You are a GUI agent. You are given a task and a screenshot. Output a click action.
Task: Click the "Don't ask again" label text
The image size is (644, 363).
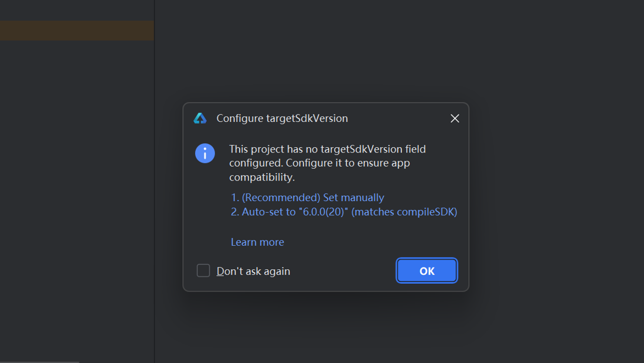pyautogui.click(x=253, y=272)
